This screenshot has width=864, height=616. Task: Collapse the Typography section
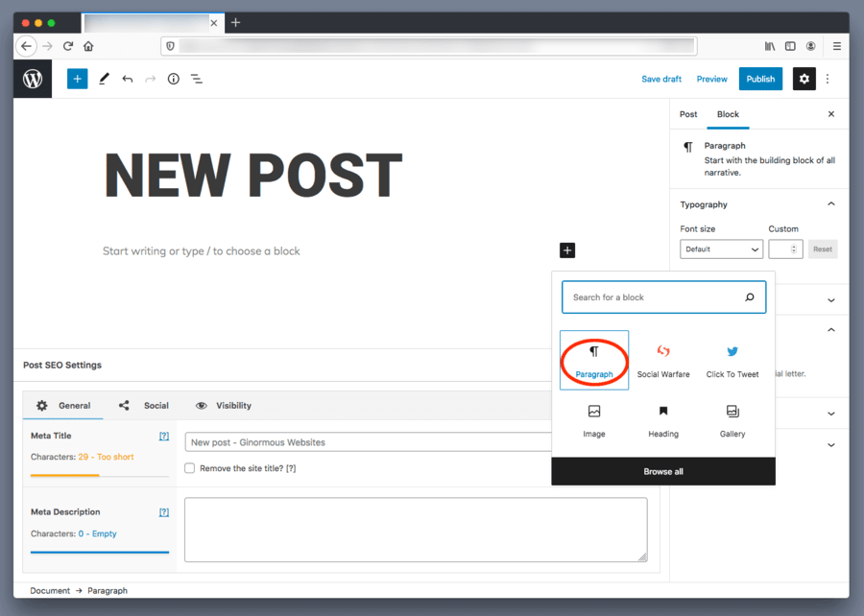click(831, 204)
